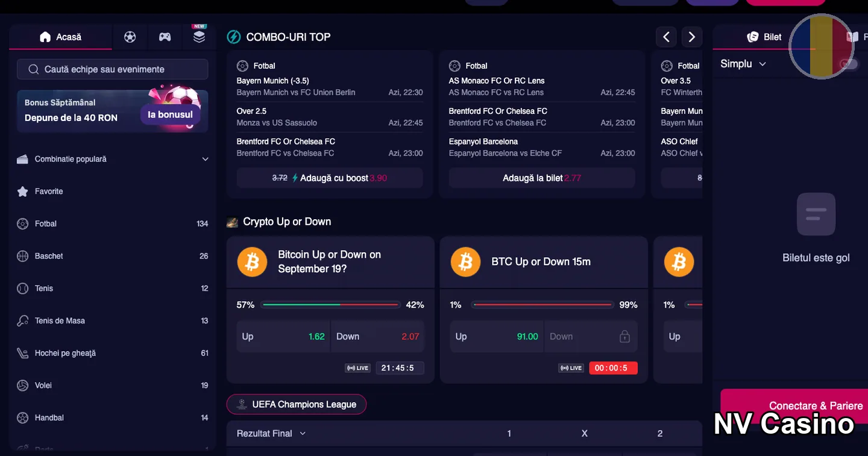The height and width of the screenshot is (456, 868).
Task: Toggle the switch next to Simplu
Action: tap(849, 64)
